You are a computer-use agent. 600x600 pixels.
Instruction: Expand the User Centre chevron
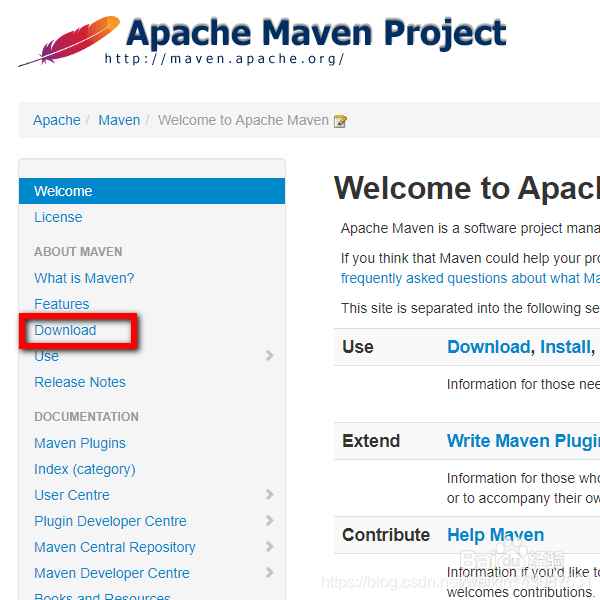tap(270, 494)
